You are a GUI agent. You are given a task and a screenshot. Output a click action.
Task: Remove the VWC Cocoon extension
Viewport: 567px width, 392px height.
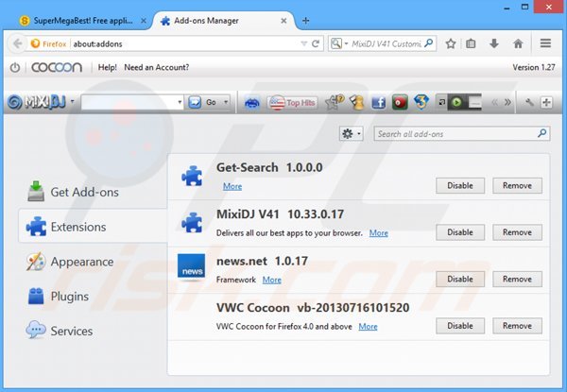tap(517, 326)
